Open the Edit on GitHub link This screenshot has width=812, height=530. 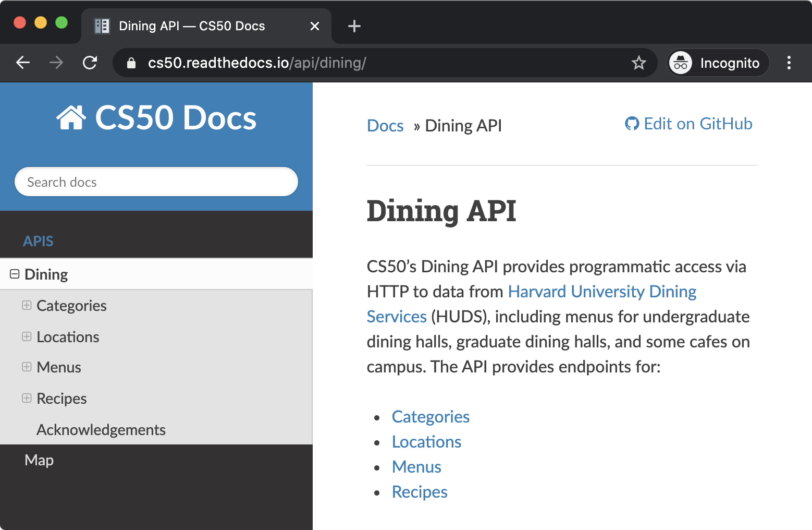click(688, 124)
